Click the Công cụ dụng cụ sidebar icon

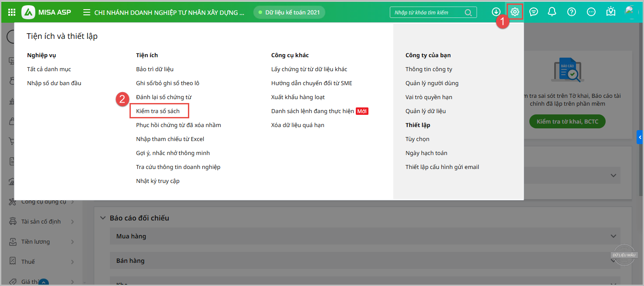12,202
